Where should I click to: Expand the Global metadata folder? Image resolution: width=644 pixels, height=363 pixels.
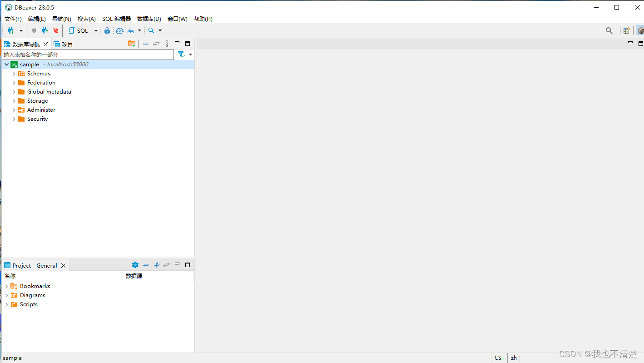click(14, 92)
